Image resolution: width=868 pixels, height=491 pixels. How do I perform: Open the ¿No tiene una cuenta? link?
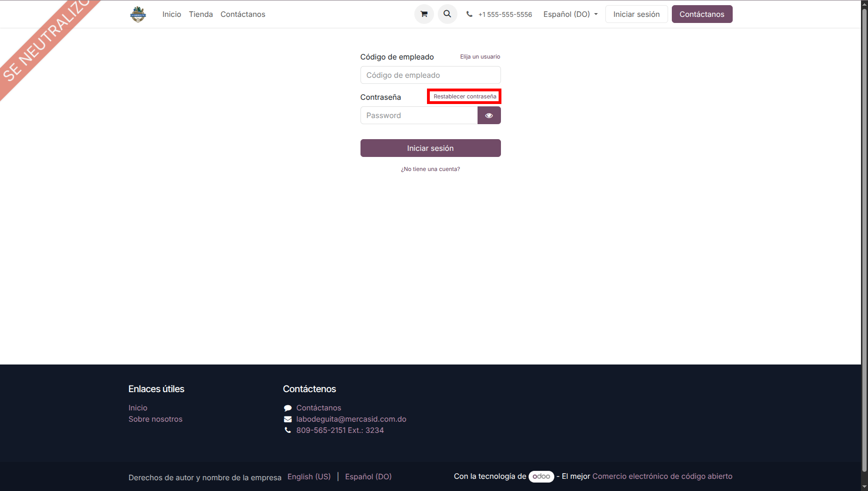pyautogui.click(x=430, y=169)
